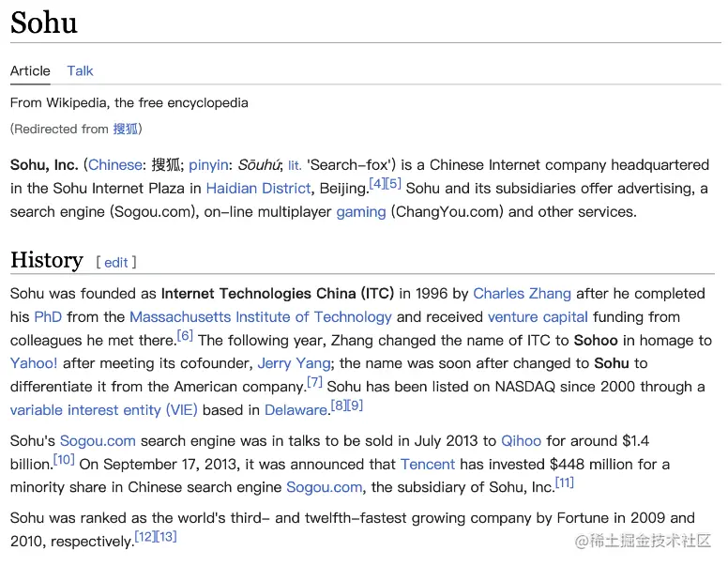Open the pinyin link
This screenshot has width=728, height=566.
pyautogui.click(x=208, y=165)
